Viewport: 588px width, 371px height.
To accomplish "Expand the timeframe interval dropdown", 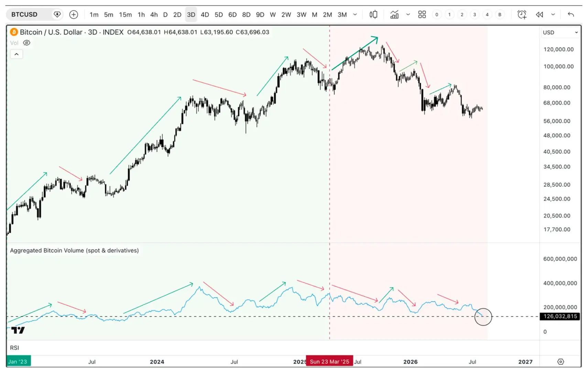I will coord(355,15).
